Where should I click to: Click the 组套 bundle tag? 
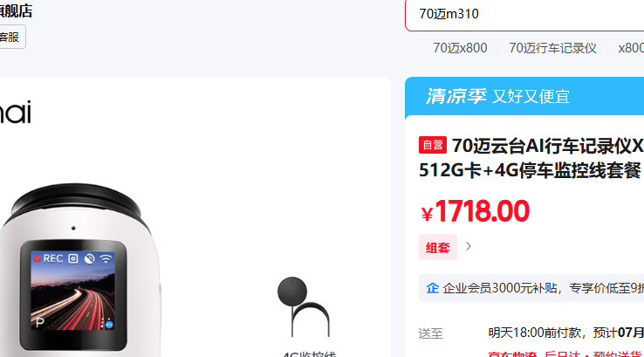(x=438, y=247)
